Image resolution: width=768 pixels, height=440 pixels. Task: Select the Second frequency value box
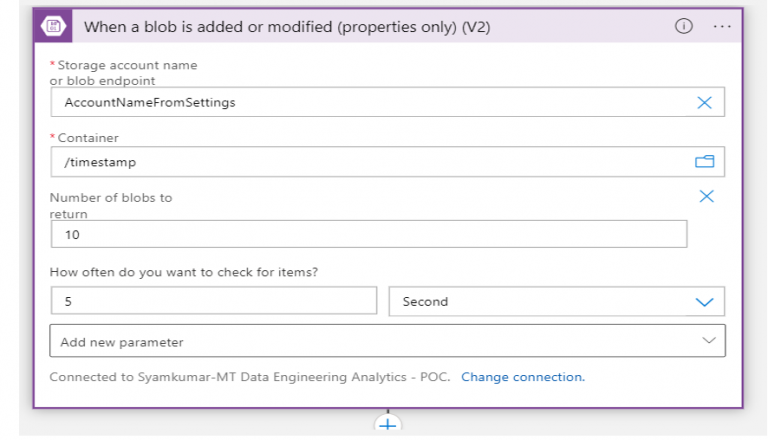[x=540, y=301]
